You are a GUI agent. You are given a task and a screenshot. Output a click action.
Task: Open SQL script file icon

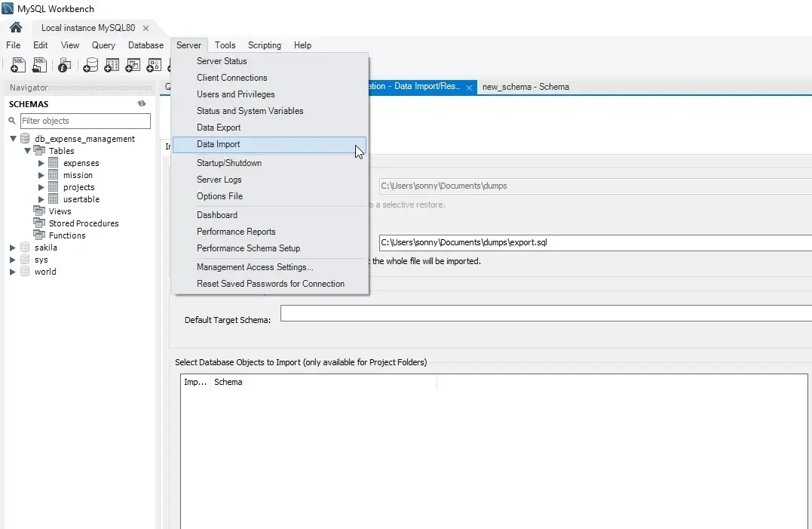click(x=39, y=66)
